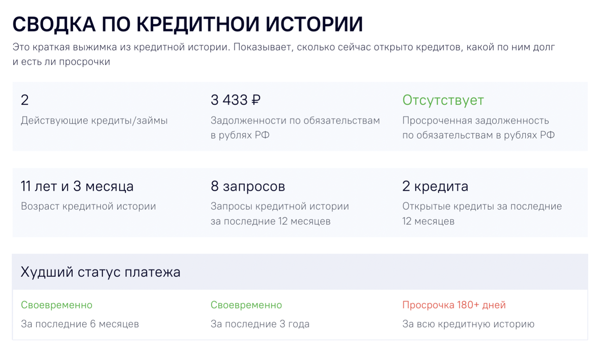Screen dimensions: 600x364
Task: Click the red "Просрочка 180+ дней" status
Action: pos(454,305)
